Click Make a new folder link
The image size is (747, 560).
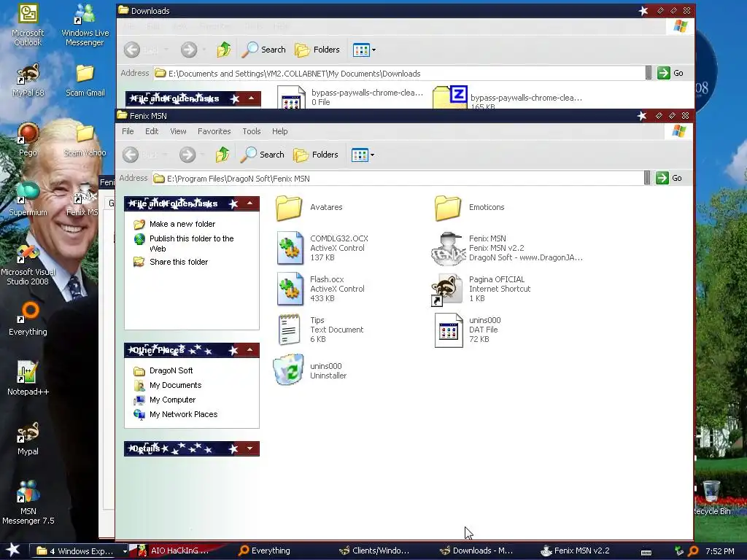tap(182, 224)
